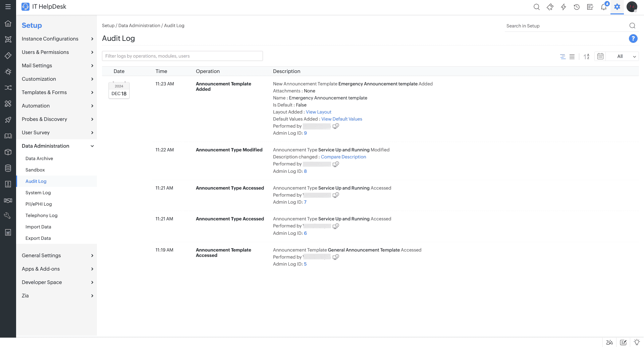This screenshot has height=347, width=644.
Task: Open Export Data from sidebar menu
Action: click(38, 238)
